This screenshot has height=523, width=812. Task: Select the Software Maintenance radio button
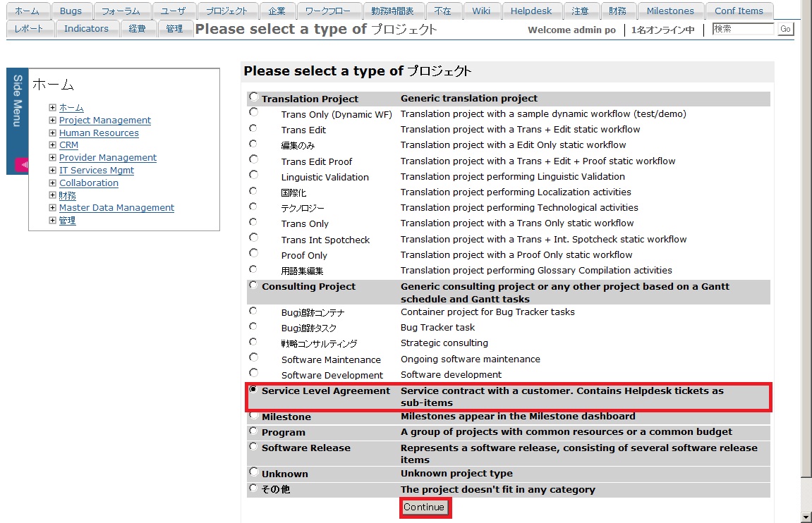click(x=253, y=357)
